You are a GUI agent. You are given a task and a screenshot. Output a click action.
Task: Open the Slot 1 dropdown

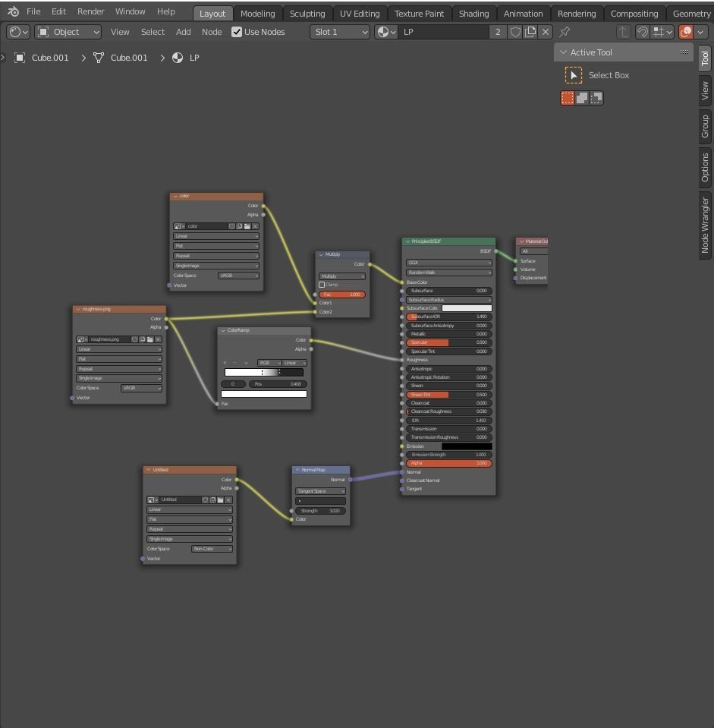[x=340, y=32]
